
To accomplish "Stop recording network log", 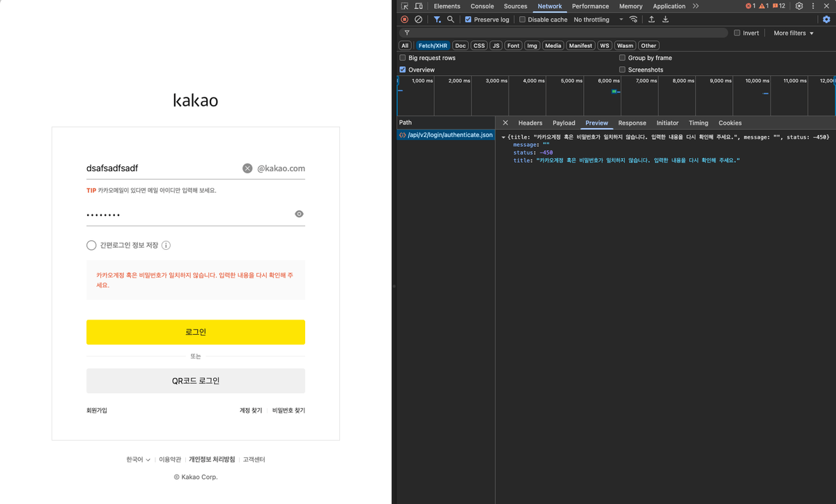I will click(x=405, y=19).
